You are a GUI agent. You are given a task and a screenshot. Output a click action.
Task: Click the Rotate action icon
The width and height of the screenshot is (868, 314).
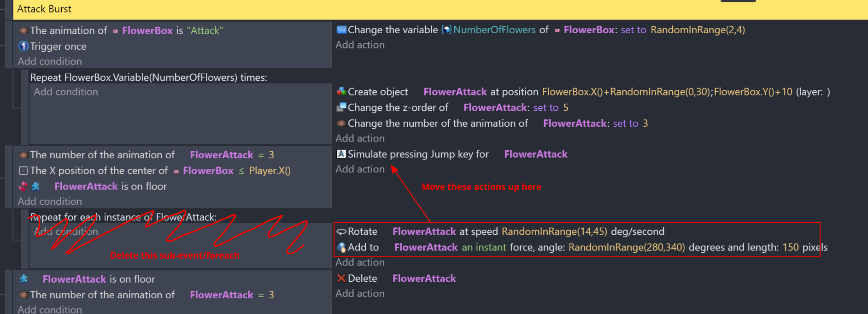[341, 231]
